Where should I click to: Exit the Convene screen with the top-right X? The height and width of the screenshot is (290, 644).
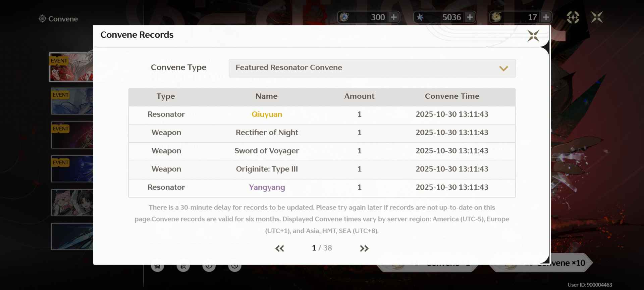click(597, 17)
